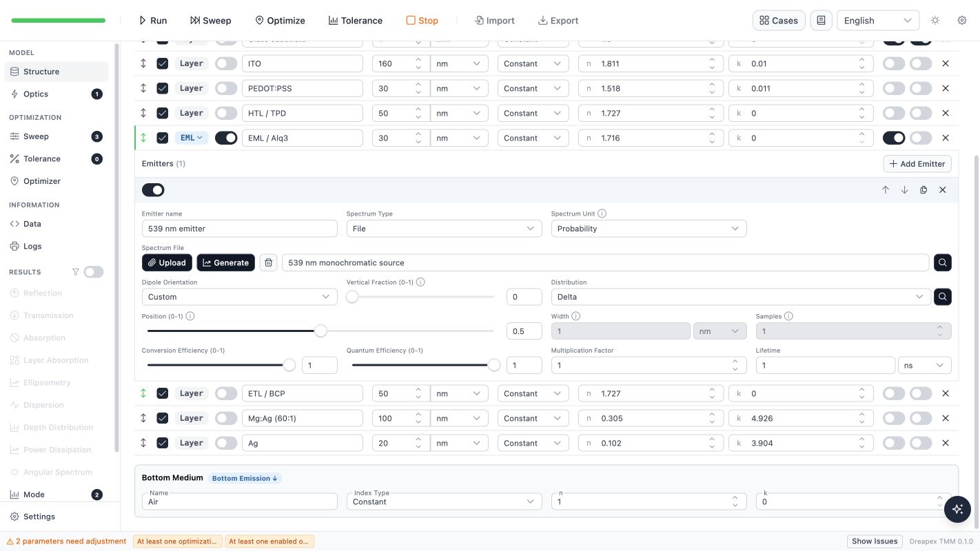This screenshot has height=551, width=980.
Task: Click the Spectrum Unit info icon
Action: [x=602, y=214]
